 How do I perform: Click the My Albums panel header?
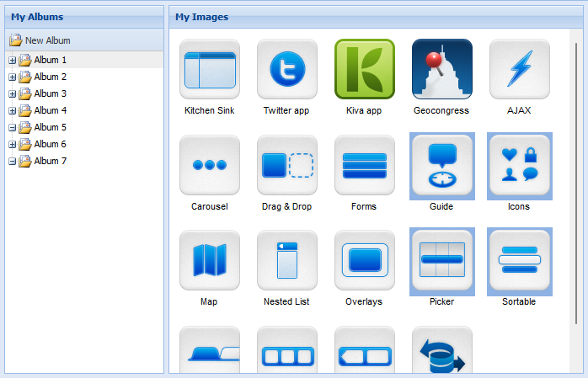point(84,17)
